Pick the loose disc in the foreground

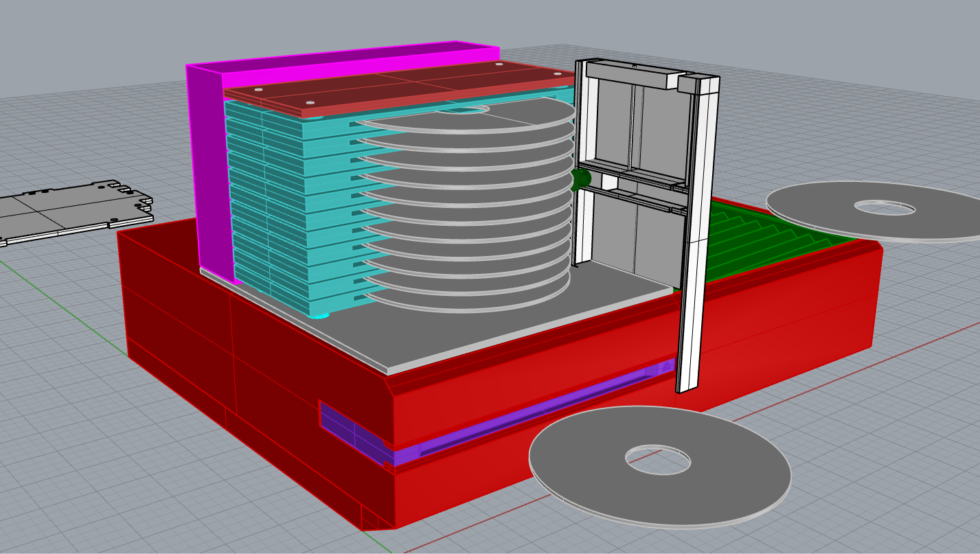tap(660, 467)
